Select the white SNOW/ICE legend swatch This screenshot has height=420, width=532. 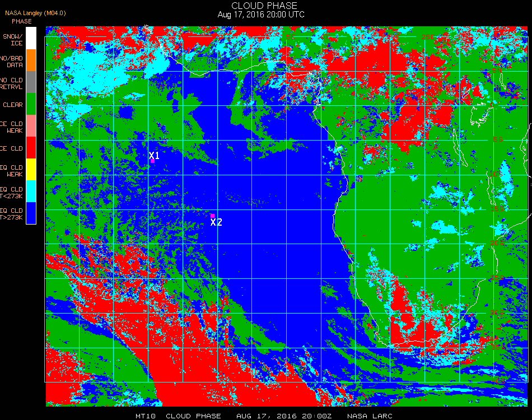click(31, 38)
